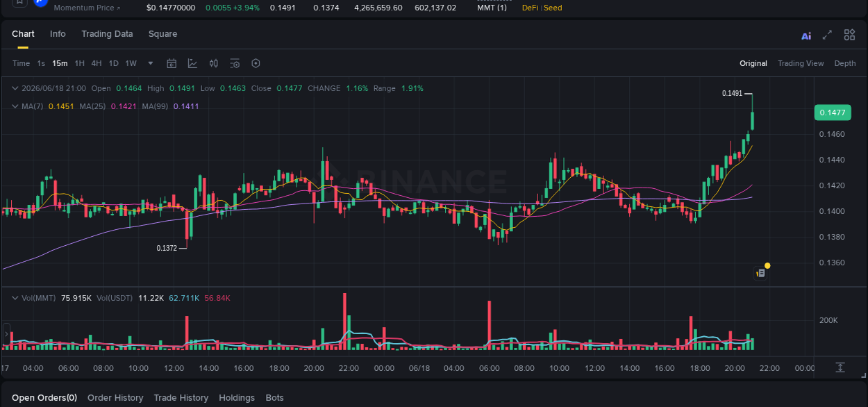Switch to the Info tab
Viewport: 868px width, 407px height.
58,34
